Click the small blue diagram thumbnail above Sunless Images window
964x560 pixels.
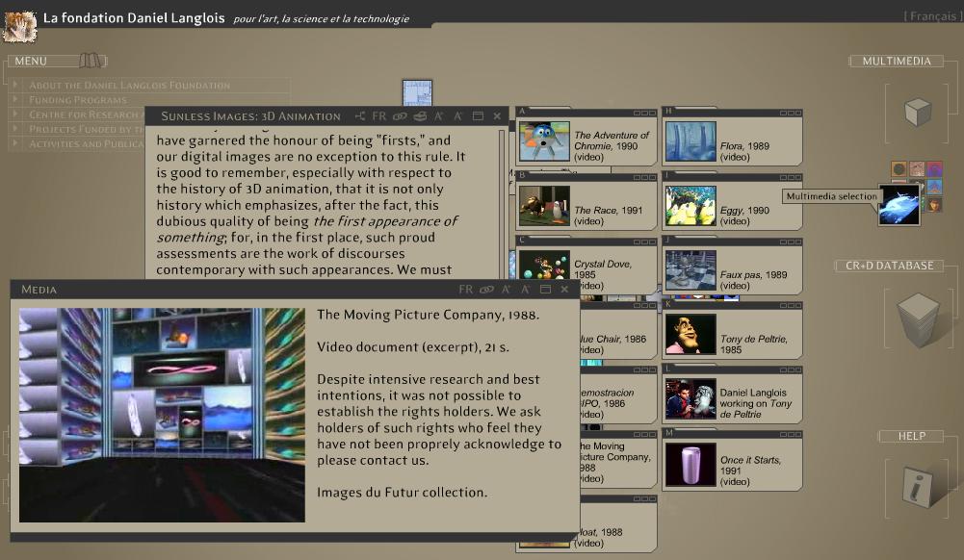tap(417, 92)
